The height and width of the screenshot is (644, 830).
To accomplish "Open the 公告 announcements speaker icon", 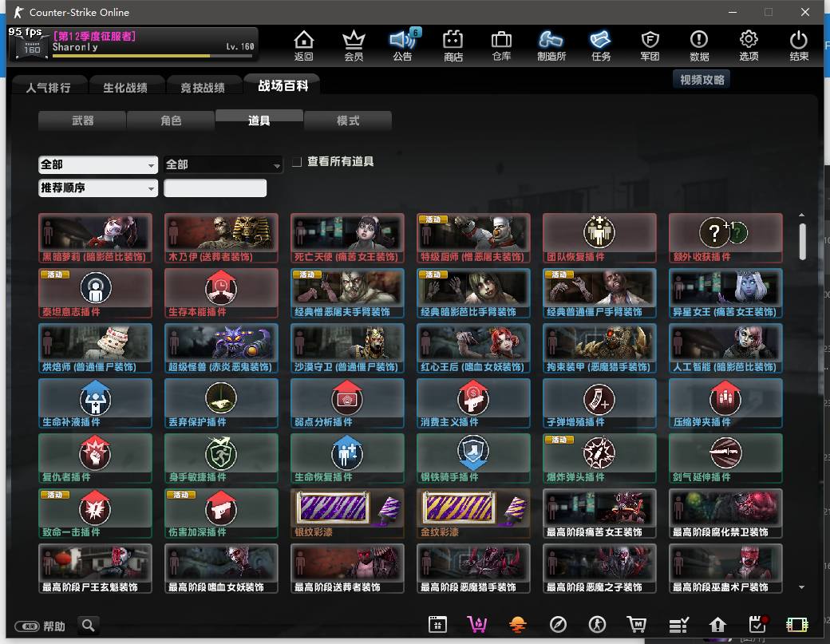I will coord(403,45).
